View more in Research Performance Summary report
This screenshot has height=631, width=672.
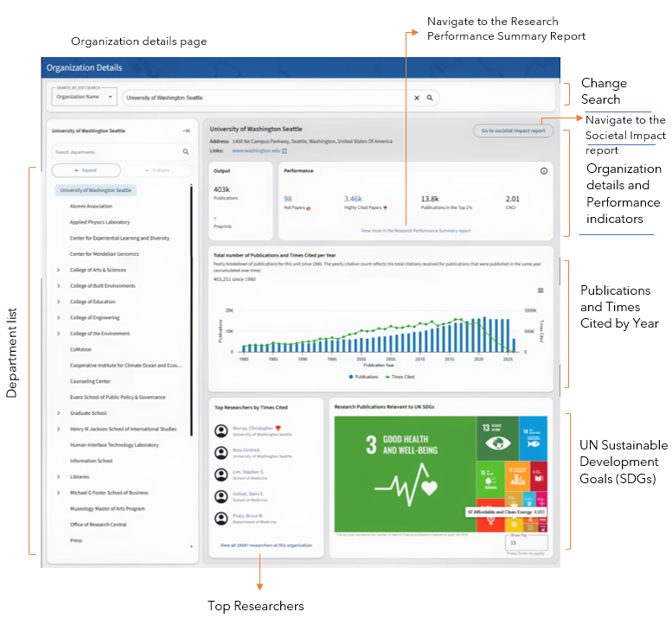[416, 231]
